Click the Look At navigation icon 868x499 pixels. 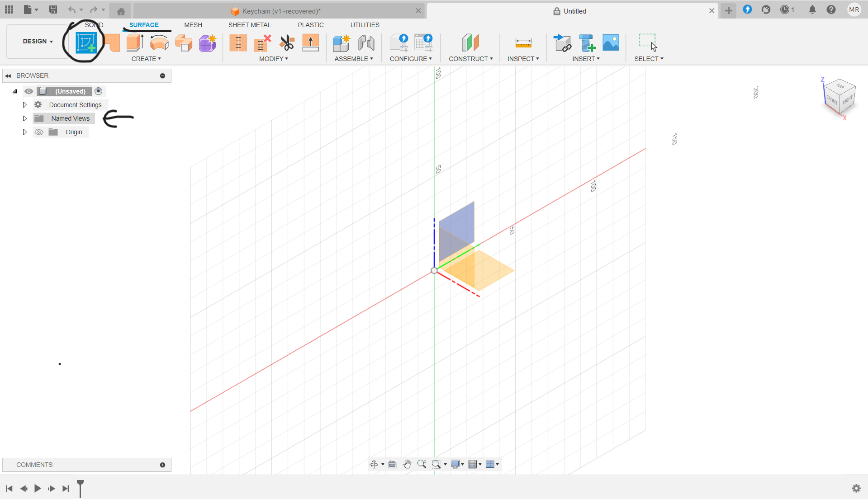tap(392, 464)
